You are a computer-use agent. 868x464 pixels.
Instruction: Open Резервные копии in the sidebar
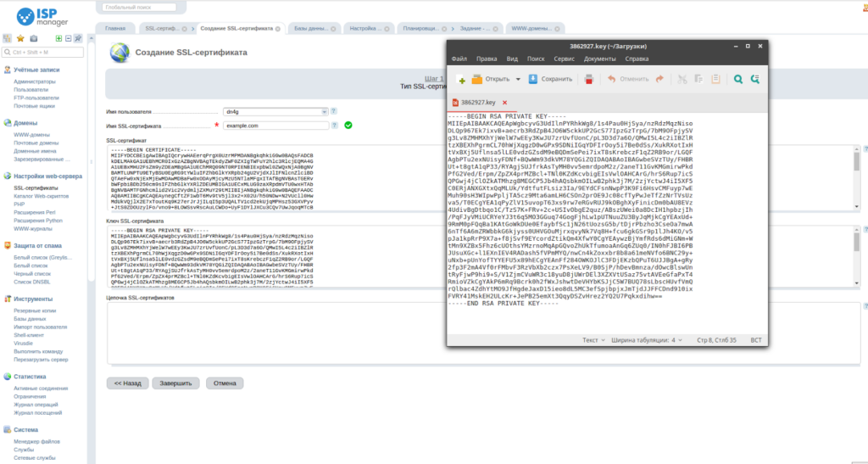(x=35, y=310)
